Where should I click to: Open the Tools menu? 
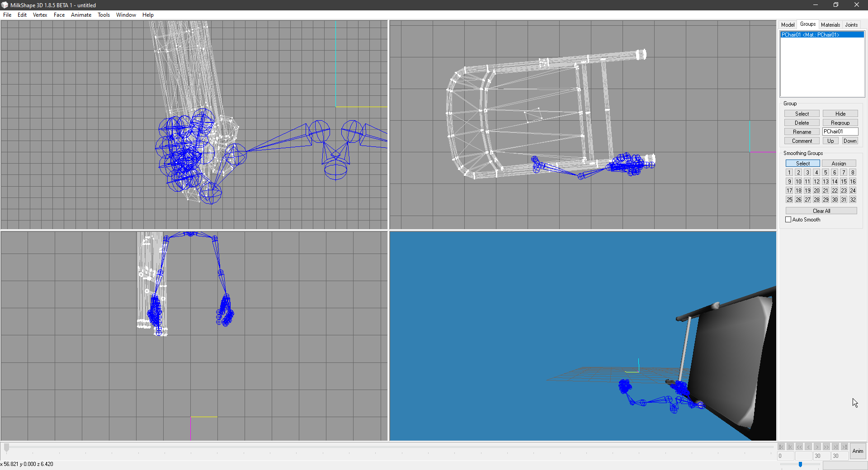pos(104,15)
